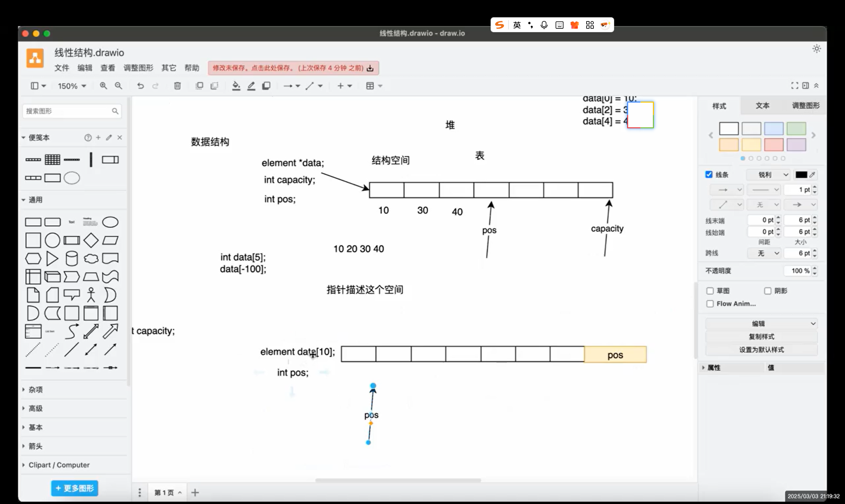Click the 复制样式 button
This screenshot has height=504, width=845.
761,336
